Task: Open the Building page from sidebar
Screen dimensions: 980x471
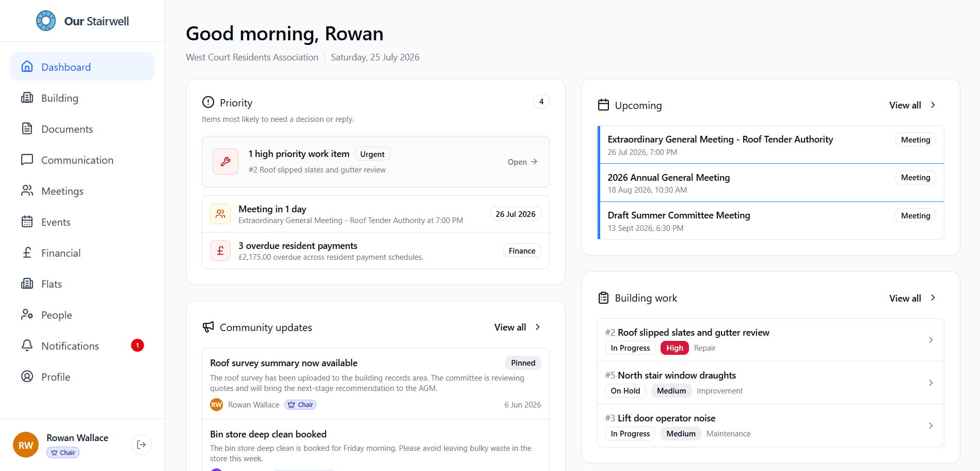Action: click(82, 98)
